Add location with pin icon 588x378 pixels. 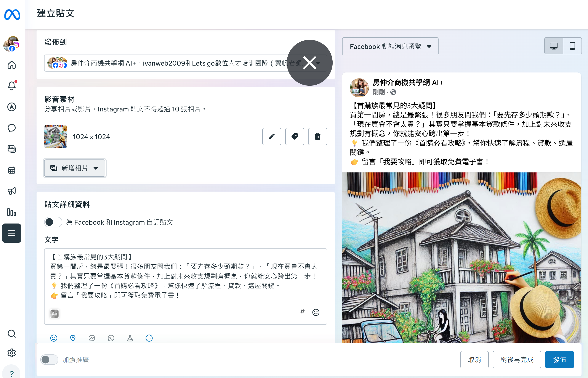[73, 338]
